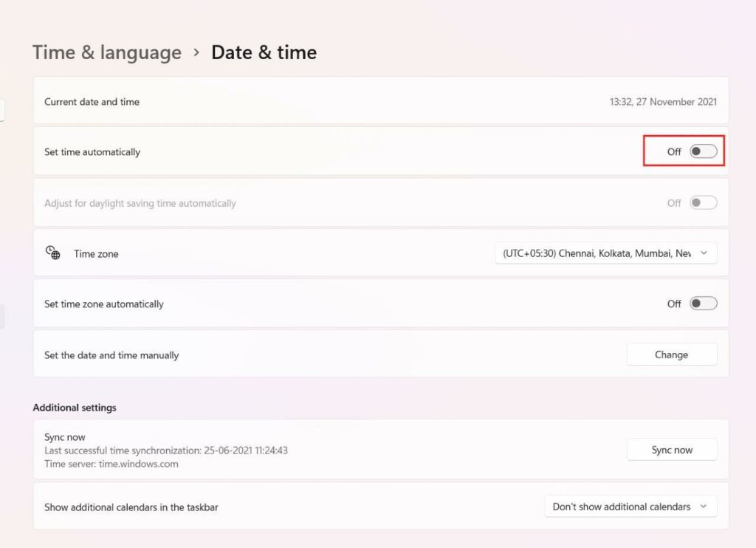Image resolution: width=756 pixels, height=548 pixels.
Task: Turn on Set time automatically switch
Action: point(703,151)
